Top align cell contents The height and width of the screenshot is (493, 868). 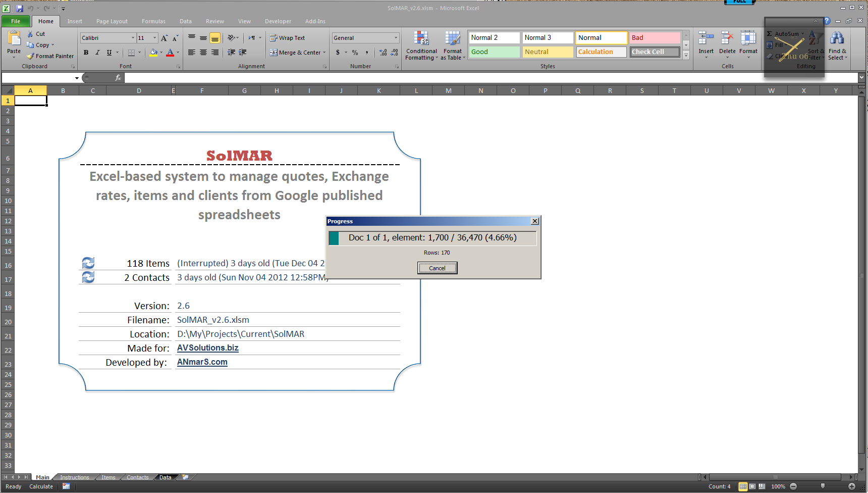click(x=192, y=38)
